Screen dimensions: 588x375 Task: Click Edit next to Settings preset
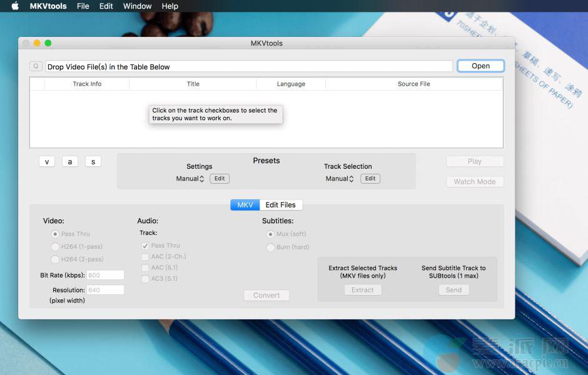tap(220, 179)
